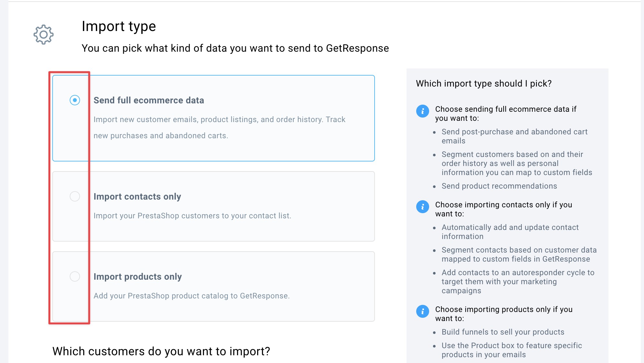Screen dimensions: 644x363
Task: Click 'Automatically add and update contact information' bullet
Action: tap(510, 232)
